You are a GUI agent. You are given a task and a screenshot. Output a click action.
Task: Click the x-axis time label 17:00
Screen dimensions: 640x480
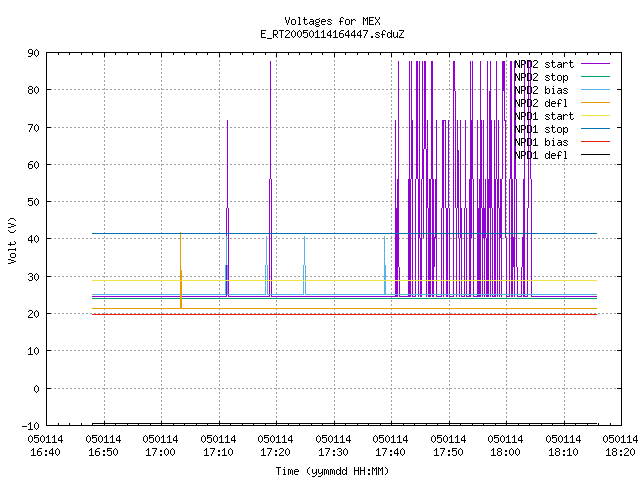click(x=160, y=452)
